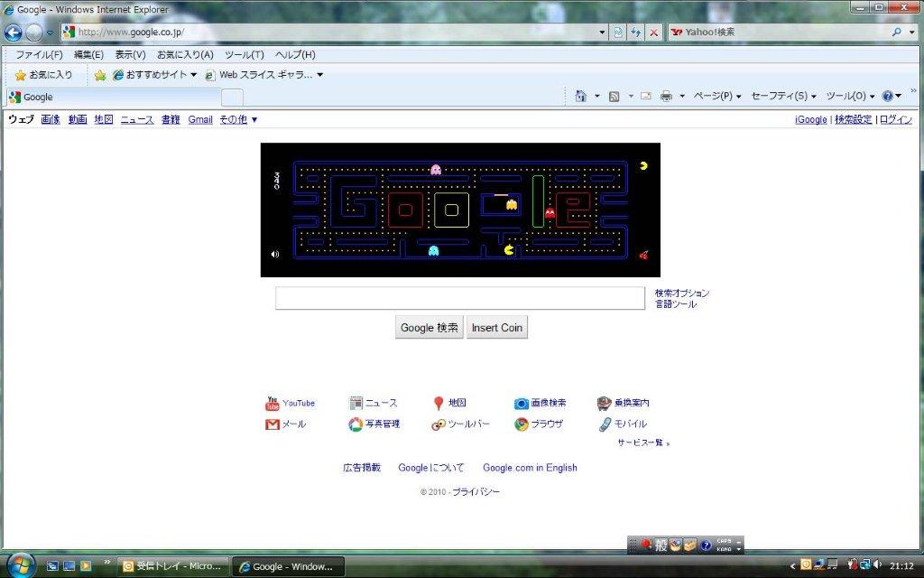
Task: Click the search magnifier icon
Action: click(896, 32)
